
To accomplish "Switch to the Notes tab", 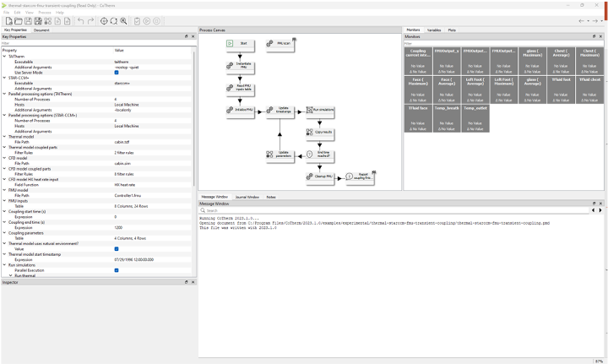I will tap(271, 197).
